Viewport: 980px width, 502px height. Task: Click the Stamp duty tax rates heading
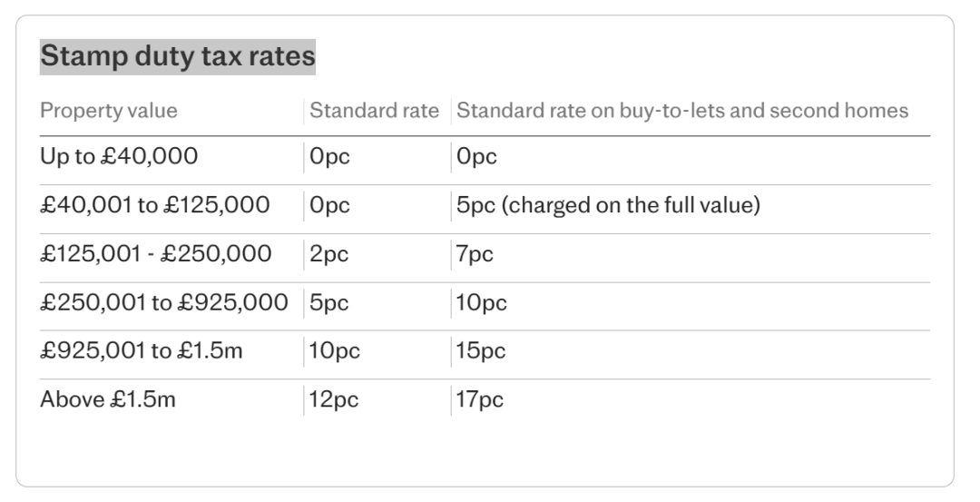tap(178, 56)
